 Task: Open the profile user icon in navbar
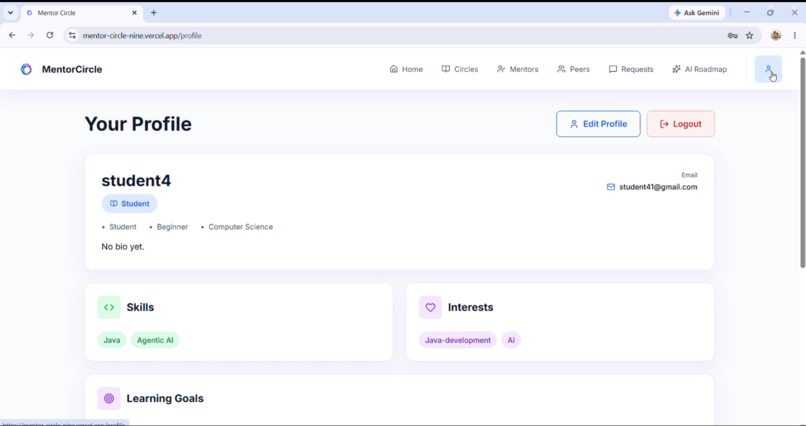click(768, 69)
